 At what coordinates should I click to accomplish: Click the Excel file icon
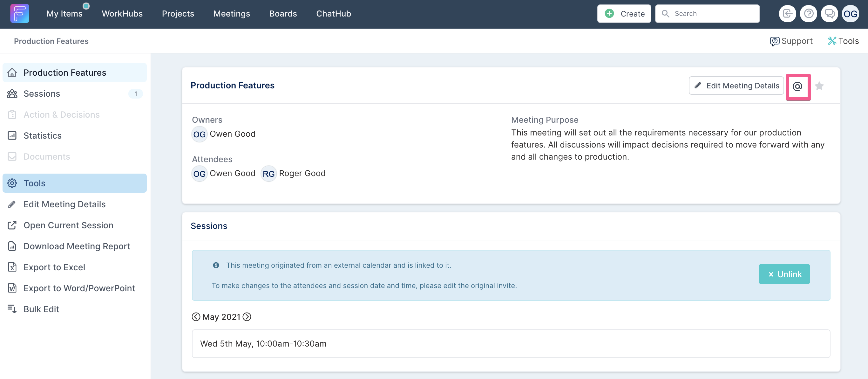click(12, 267)
